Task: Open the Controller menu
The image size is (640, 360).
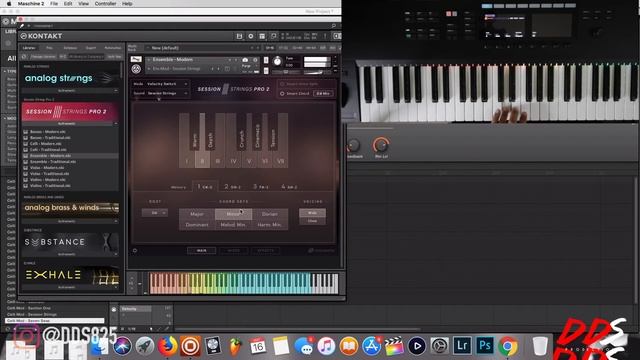Action: point(105,3)
